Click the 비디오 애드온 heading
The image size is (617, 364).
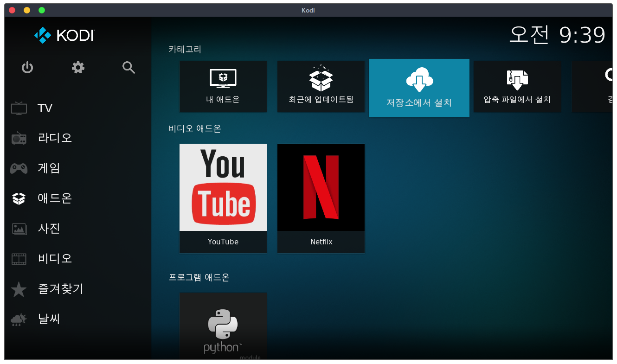click(x=195, y=128)
